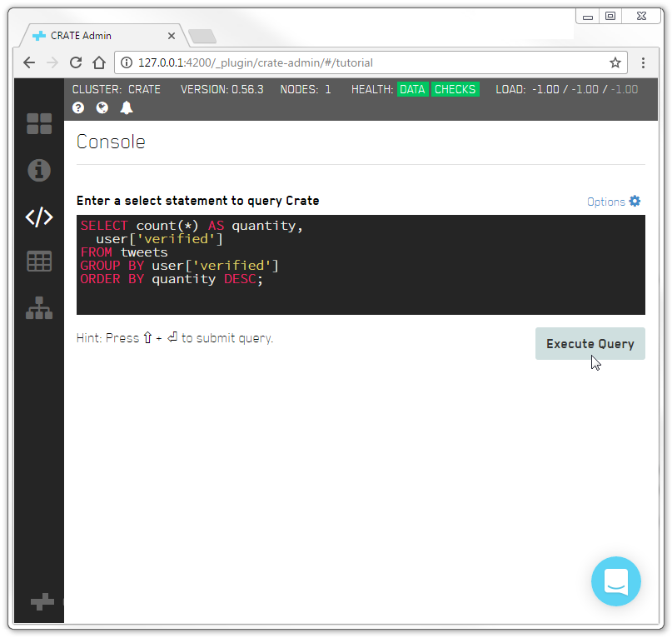The height and width of the screenshot is (638, 672).
Task: Minimize the browser window
Action: tap(588, 17)
